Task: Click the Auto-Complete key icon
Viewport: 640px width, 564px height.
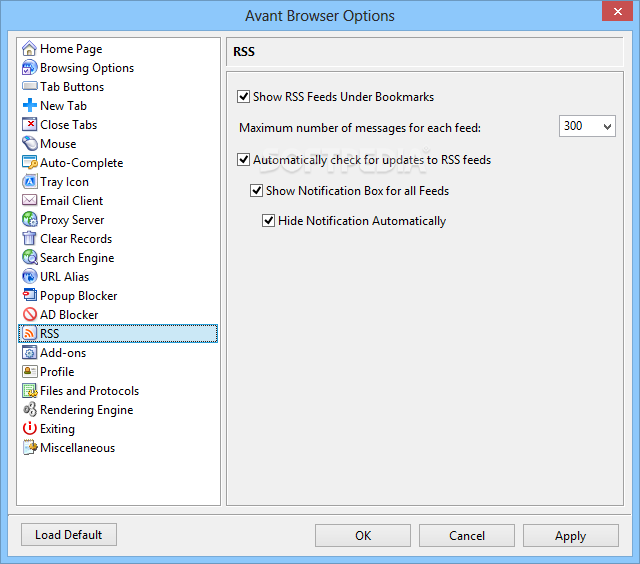Action: tap(29, 162)
